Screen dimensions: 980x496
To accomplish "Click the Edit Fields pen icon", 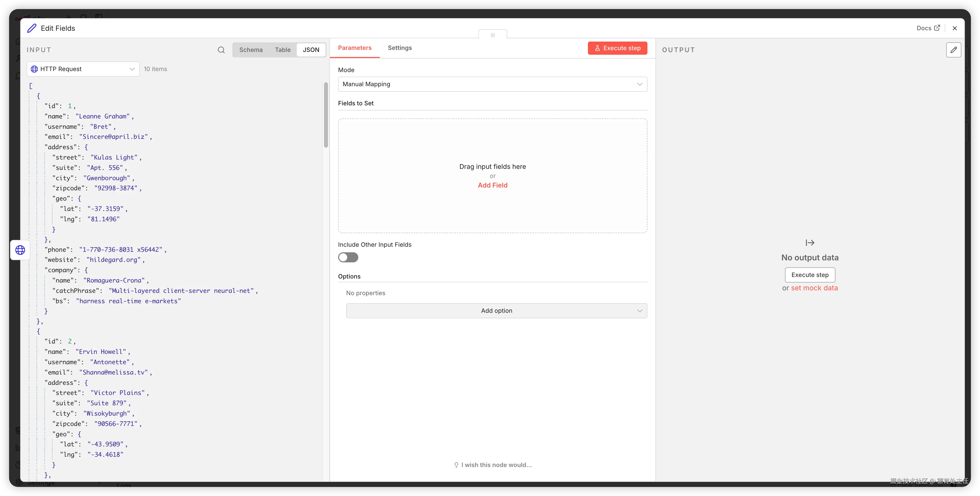I will [x=32, y=28].
